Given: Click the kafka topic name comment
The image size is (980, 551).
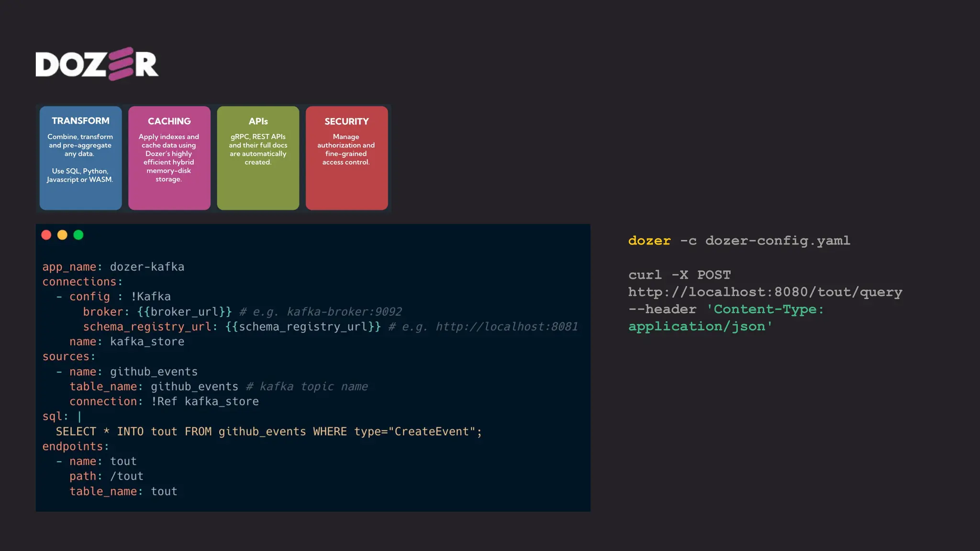Looking at the screenshot, I should pyautogui.click(x=307, y=386).
